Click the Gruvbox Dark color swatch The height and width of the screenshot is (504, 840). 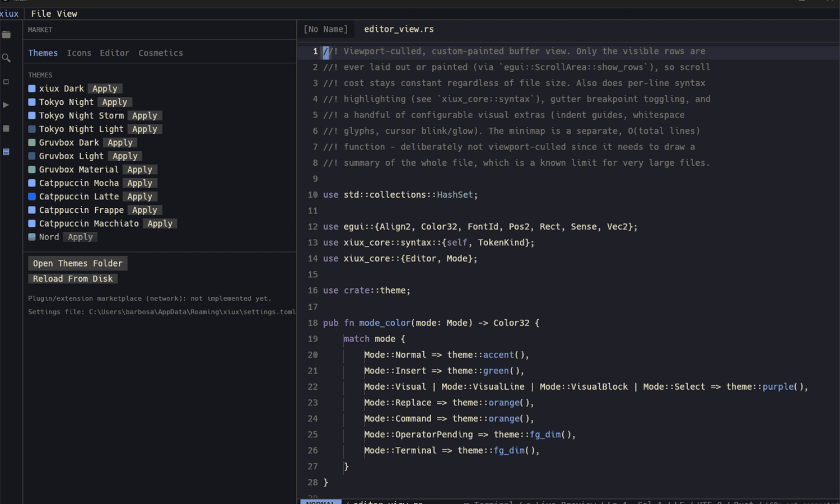(32, 142)
